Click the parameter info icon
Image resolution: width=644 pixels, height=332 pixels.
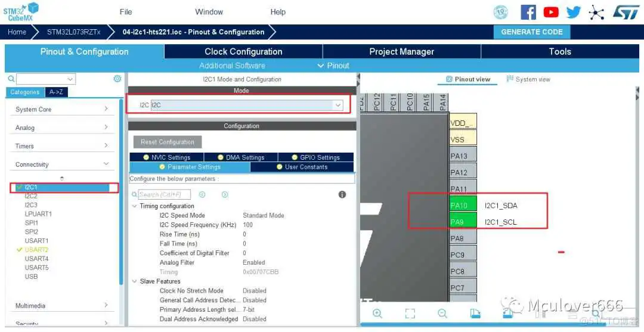click(x=342, y=194)
